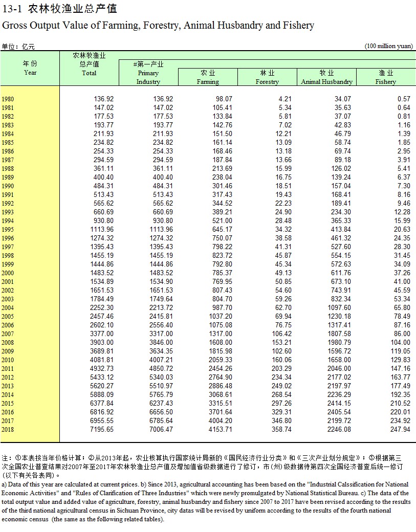This screenshot has width=416, height=532.
Task: Click the table title 13-1 heading
Action: tap(59, 9)
